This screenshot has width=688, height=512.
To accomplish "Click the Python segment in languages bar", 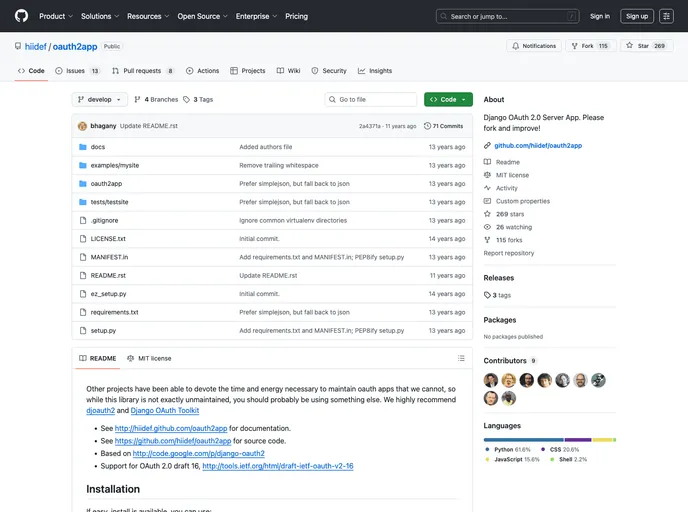I will click(x=523, y=440).
